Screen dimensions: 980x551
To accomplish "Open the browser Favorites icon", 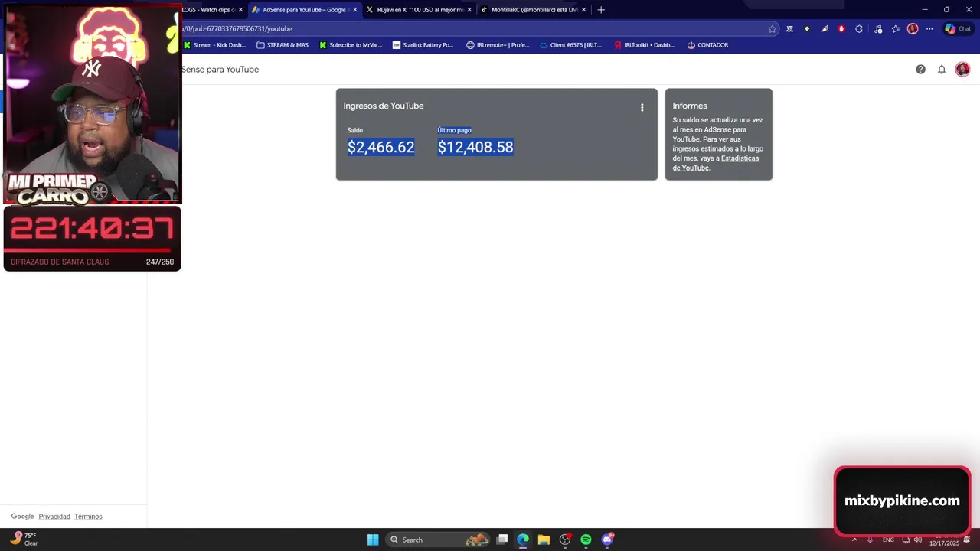I will pyautogui.click(x=895, y=29).
